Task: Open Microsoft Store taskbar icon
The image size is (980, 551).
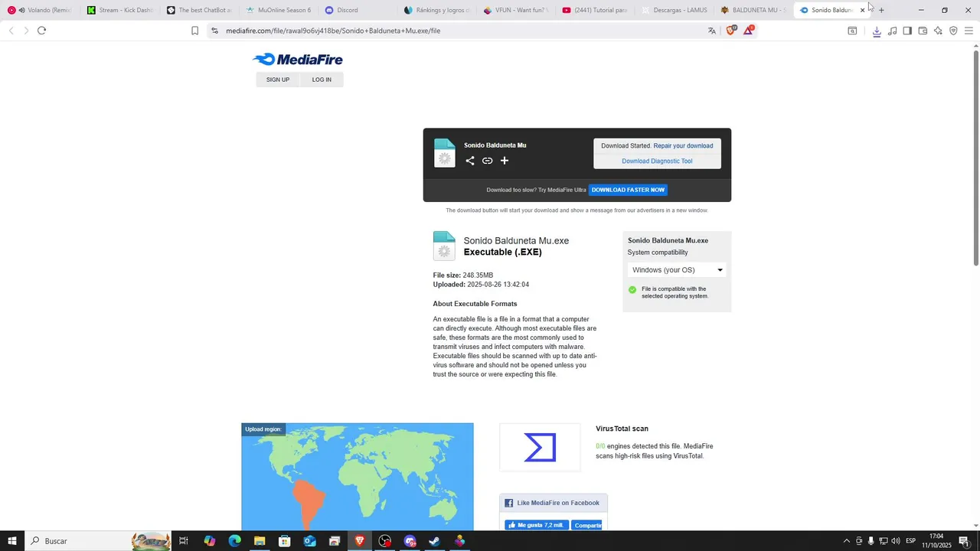Action: 285,541
